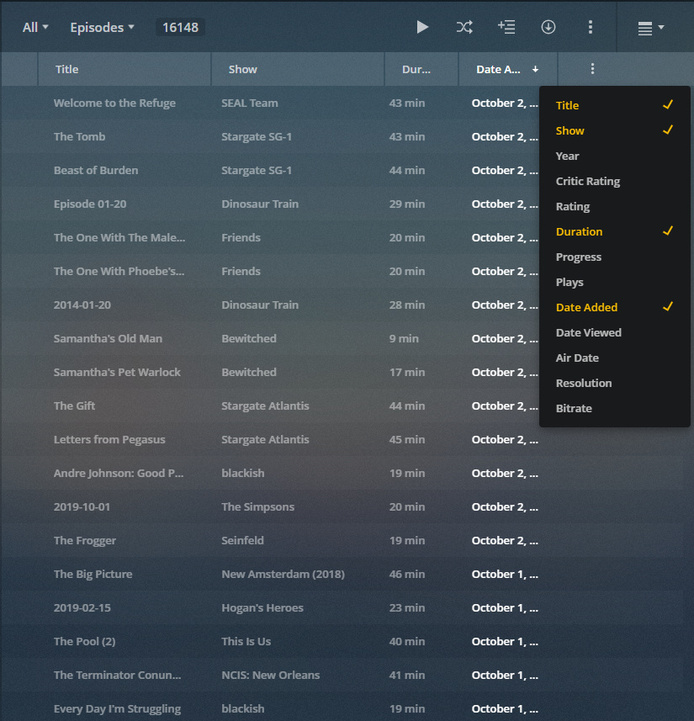Uncheck the Duration column option
The height and width of the screenshot is (721, 694).
614,232
